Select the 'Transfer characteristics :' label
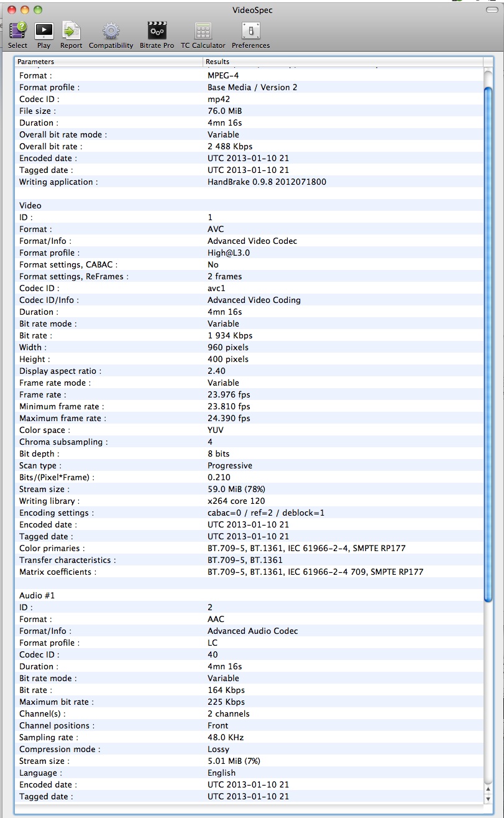Viewport: 504px width, 818px height. 68,560
